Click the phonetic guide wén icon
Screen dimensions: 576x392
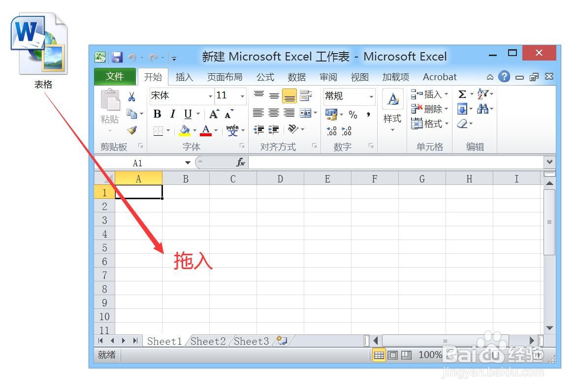click(x=232, y=130)
